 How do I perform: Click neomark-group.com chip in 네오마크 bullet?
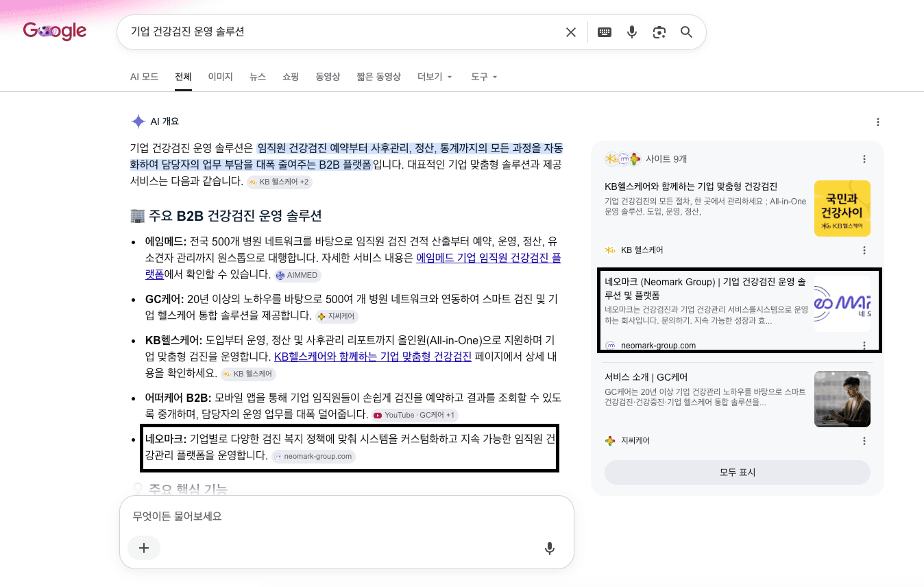click(x=313, y=456)
